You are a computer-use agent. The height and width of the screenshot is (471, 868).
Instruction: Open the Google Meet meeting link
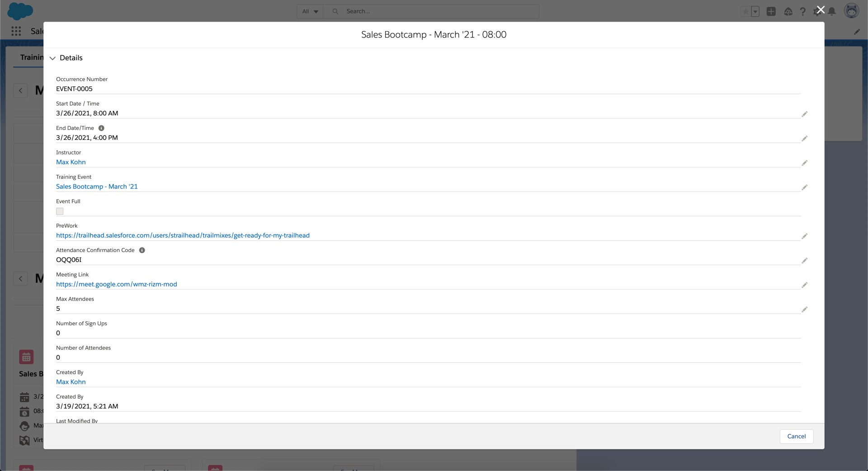117,284
